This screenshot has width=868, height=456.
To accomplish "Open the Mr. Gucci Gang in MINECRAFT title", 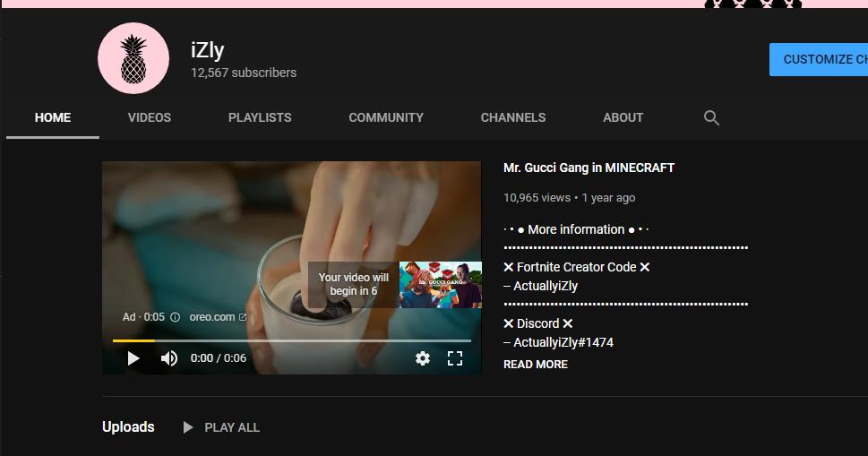I will [589, 168].
